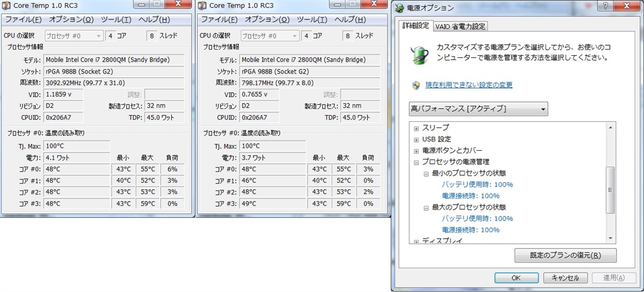
Task: Open ファイル menu in left Core Temp window
Action: coord(23,19)
